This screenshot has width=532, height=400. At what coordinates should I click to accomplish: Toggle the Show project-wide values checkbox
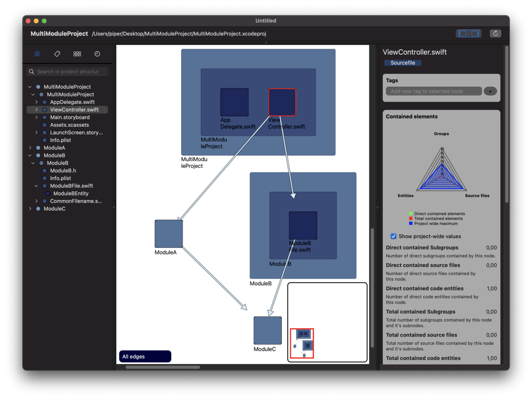pos(394,236)
